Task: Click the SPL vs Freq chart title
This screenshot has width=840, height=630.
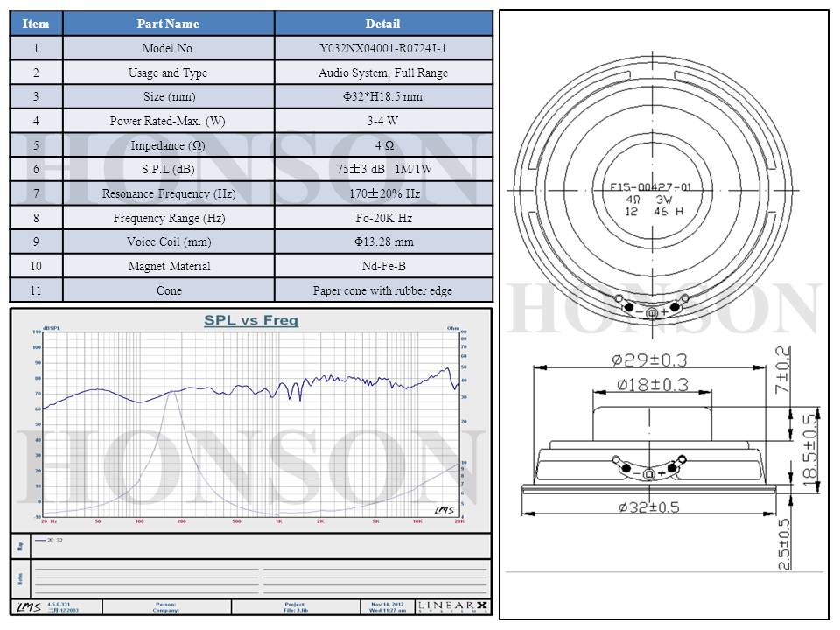Action: tap(251, 321)
